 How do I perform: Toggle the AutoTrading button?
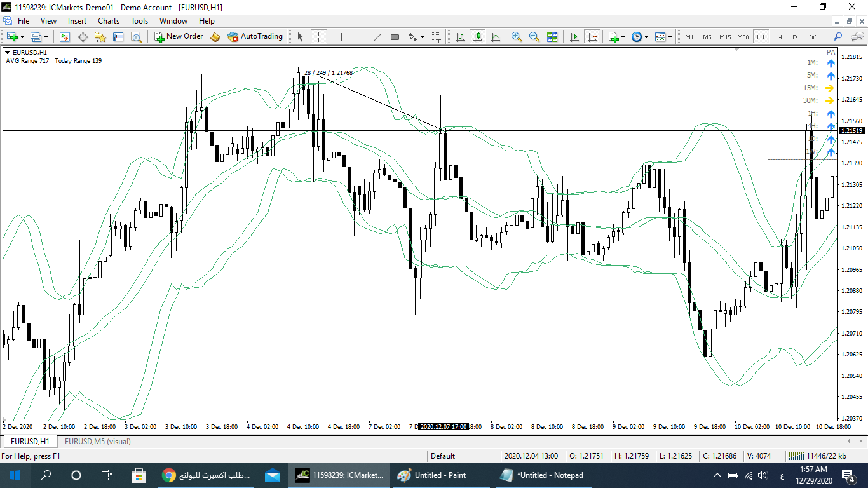click(255, 37)
